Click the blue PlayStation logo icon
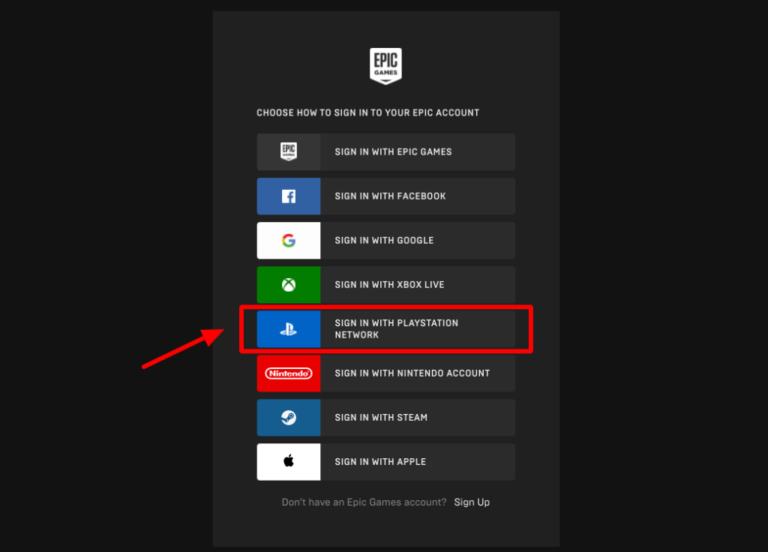This screenshot has height=552, width=768. click(288, 329)
